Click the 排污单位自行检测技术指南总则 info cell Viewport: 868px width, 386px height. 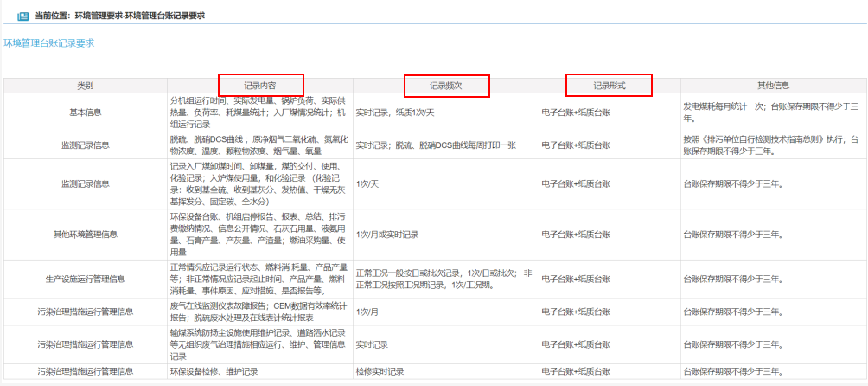point(771,144)
